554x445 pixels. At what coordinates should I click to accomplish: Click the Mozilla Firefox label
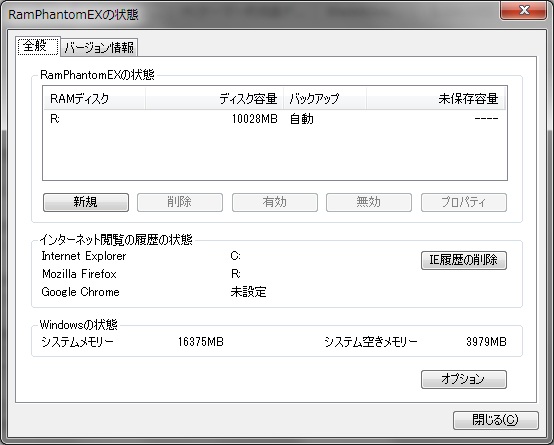pyautogui.click(x=79, y=274)
